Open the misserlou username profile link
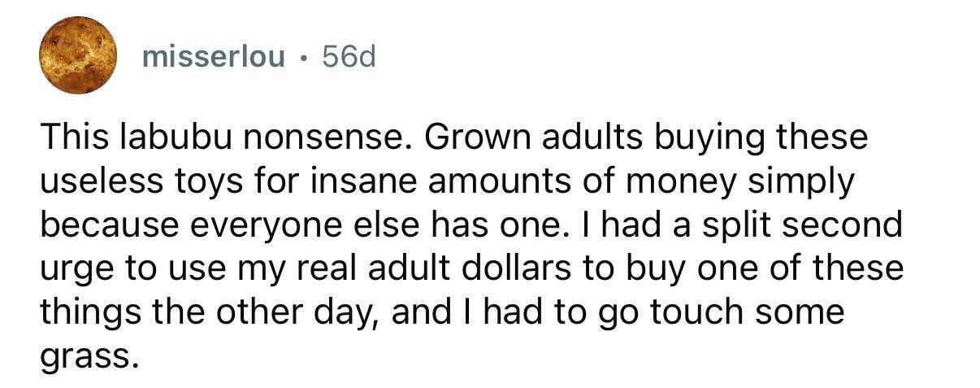The height and width of the screenshot is (388, 980). point(215,56)
